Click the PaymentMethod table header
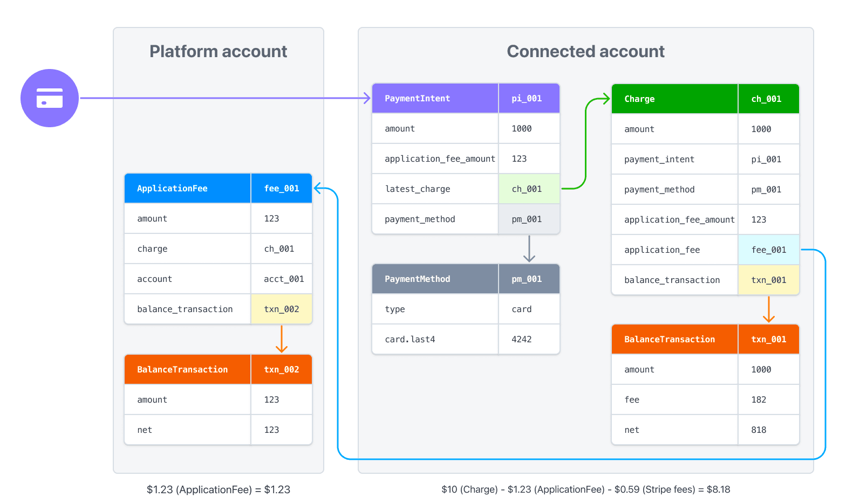 [417, 279]
